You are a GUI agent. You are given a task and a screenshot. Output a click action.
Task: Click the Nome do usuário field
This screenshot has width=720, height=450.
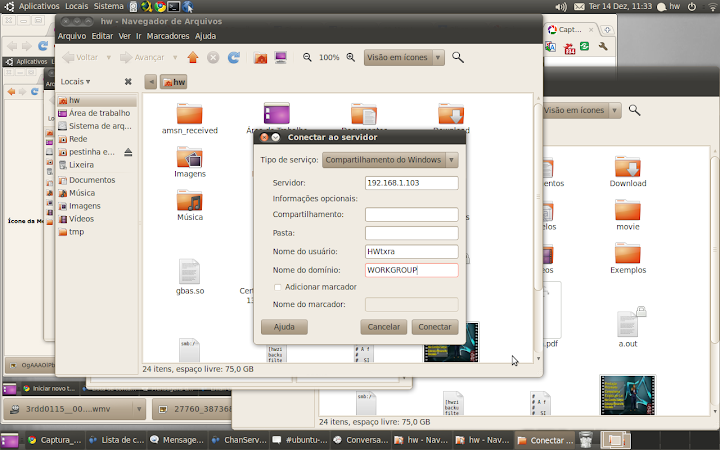tap(411, 252)
